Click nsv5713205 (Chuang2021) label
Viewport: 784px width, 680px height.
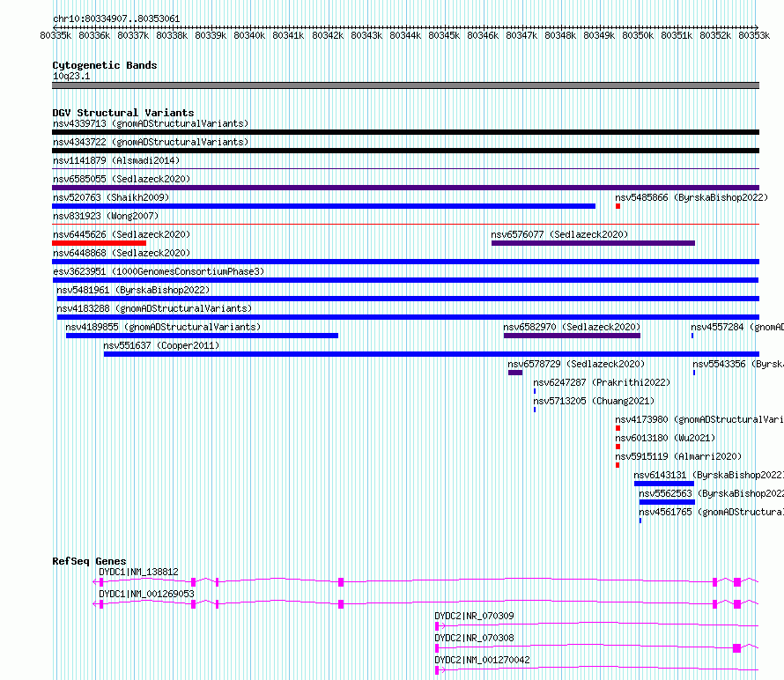click(594, 401)
